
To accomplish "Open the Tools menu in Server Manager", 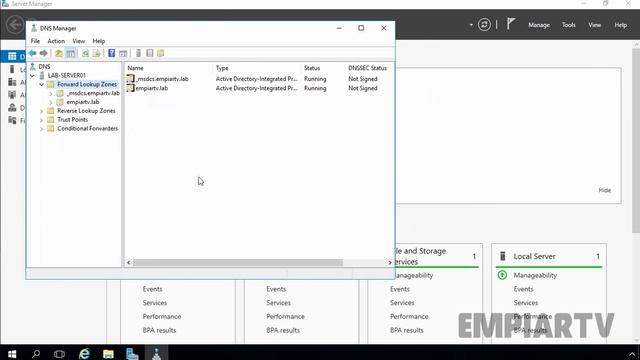I will click(569, 25).
